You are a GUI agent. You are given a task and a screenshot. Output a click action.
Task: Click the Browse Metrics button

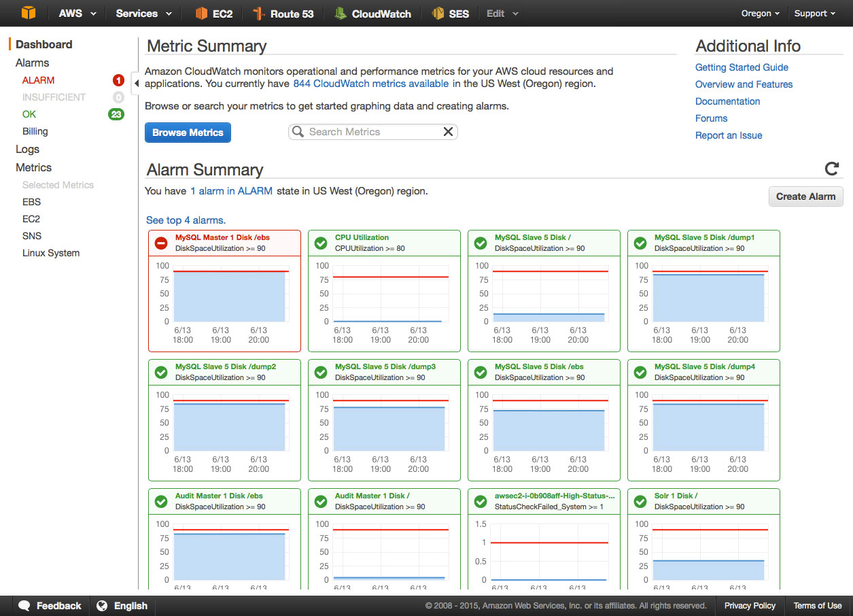pyautogui.click(x=188, y=133)
